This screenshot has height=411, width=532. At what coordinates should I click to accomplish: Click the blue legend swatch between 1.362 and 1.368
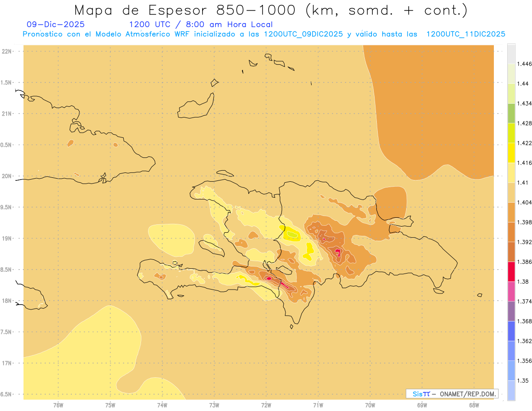511,331
